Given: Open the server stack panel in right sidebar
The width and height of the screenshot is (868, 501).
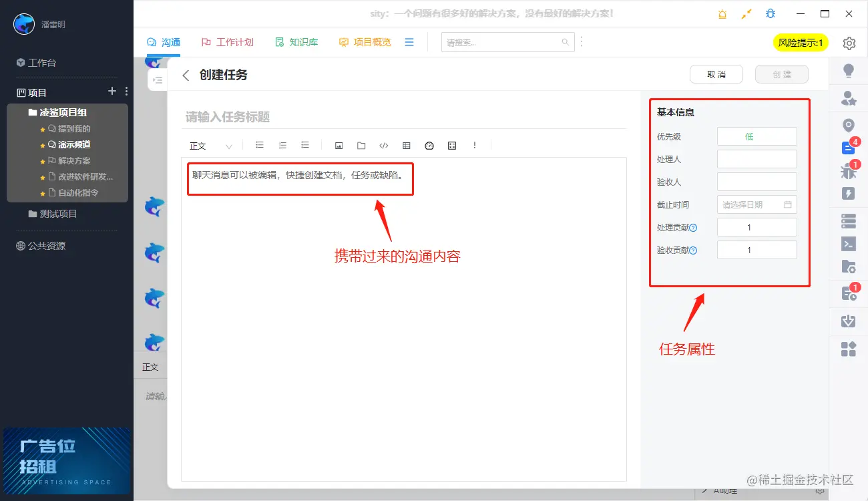Looking at the screenshot, I should coord(849,220).
